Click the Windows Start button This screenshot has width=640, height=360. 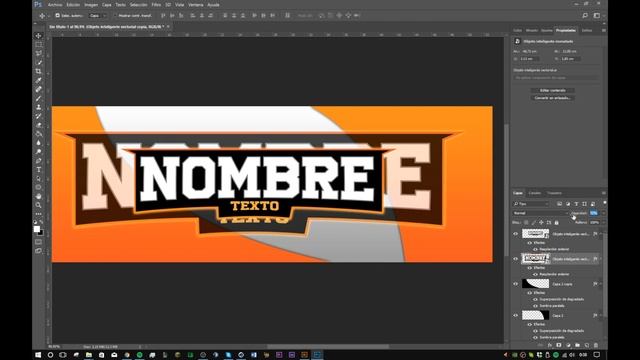38,355
